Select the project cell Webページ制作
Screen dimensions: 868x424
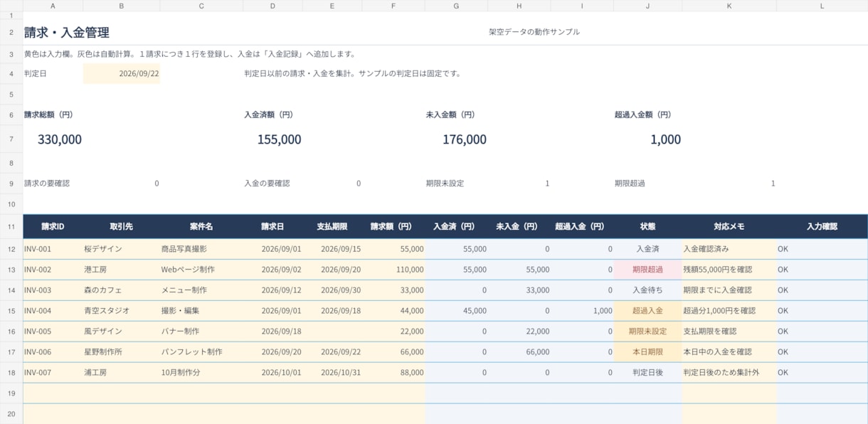point(201,270)
